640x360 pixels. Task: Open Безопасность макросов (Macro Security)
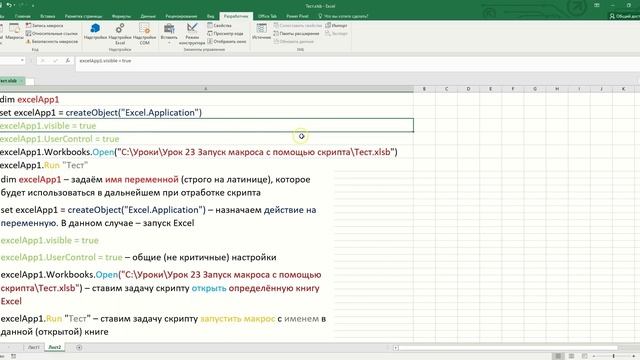tap(52, 41)
